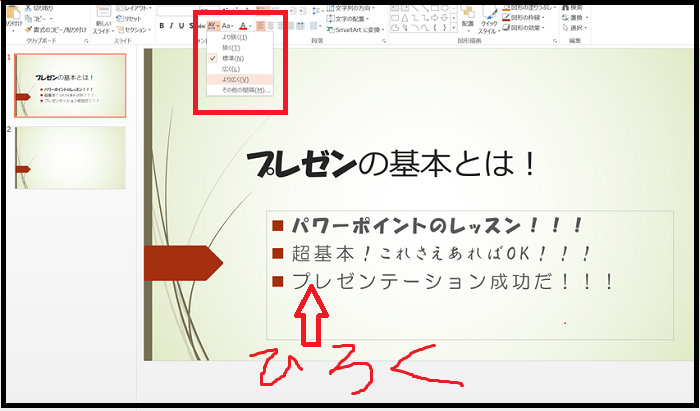The width and height of the screenshot is (700, 411).
Task: Open the Copy dropdown arrow
Action: point(51,19)
